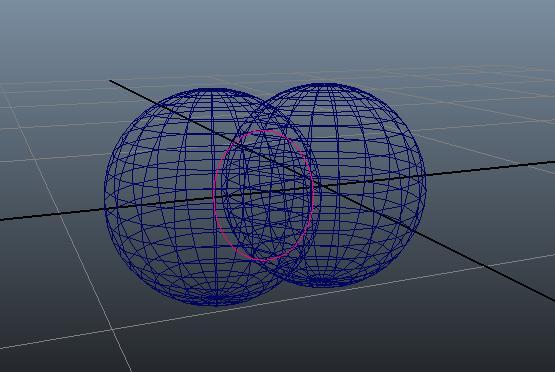Click the lowest point of the pink curve
The height and width of the screenshot is (372, 555).
coord(265,260)
